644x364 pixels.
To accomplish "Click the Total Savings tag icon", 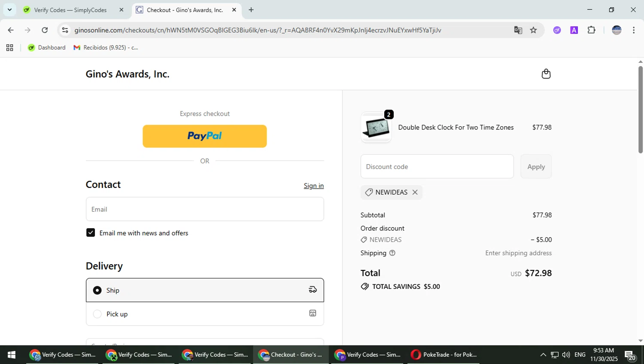I will tap(365, 286).
